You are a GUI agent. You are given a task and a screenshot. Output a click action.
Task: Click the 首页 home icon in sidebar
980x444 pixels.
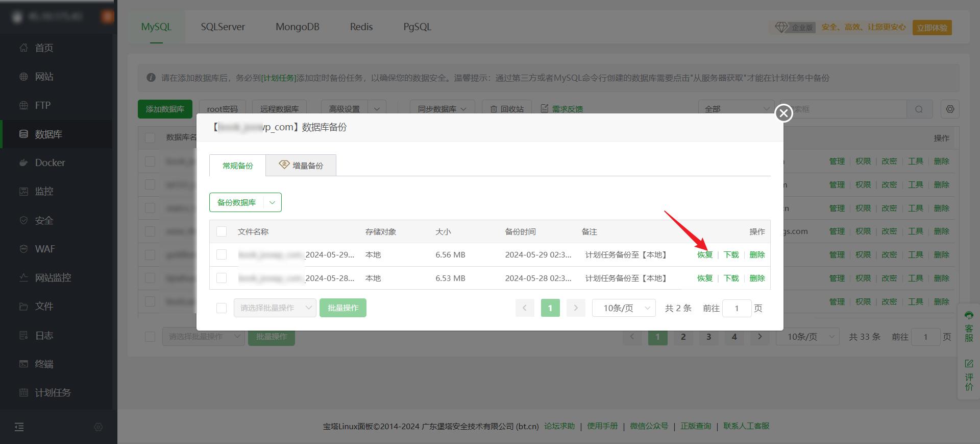tap(23, 48)
